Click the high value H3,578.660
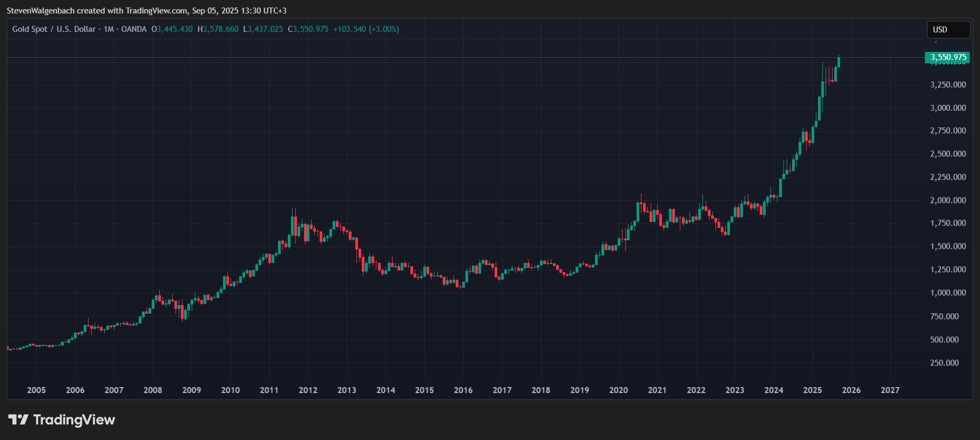 coord(218,29)
